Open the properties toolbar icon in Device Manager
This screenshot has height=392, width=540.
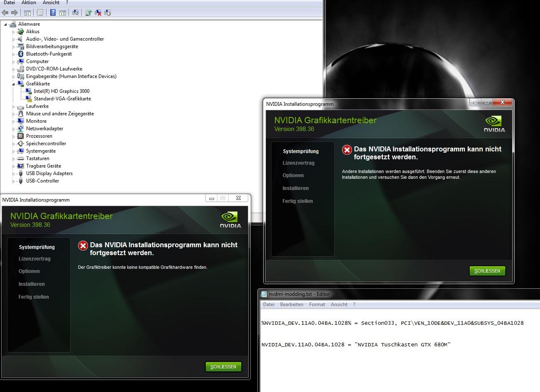pos(40,12)
